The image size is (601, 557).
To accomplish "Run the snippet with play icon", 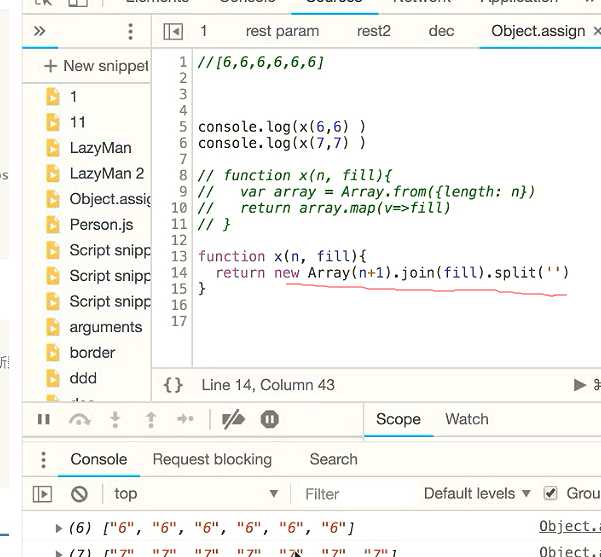I will click(x=579, y=385).
